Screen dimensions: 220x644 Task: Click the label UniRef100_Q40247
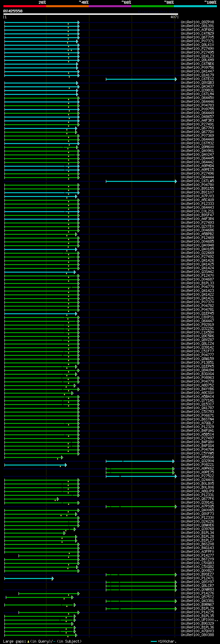point(197,155)
